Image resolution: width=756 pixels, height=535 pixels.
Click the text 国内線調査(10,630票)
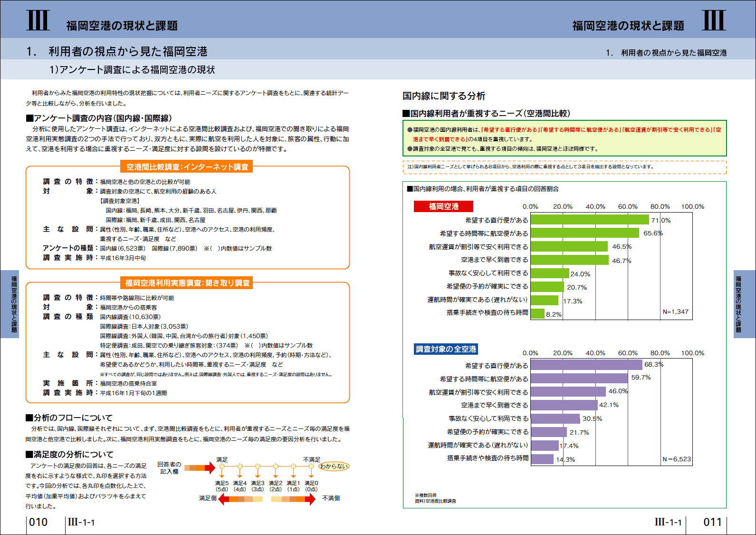coord(130,317)
